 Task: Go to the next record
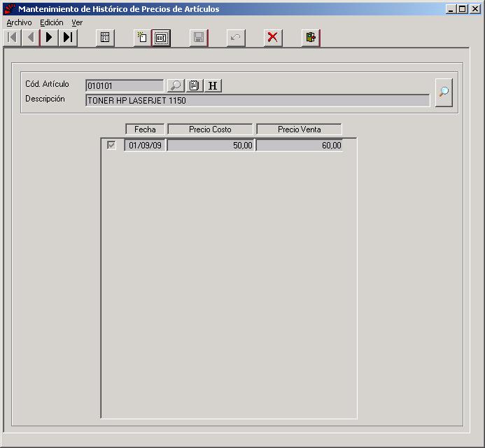click(x=50, y=38)
